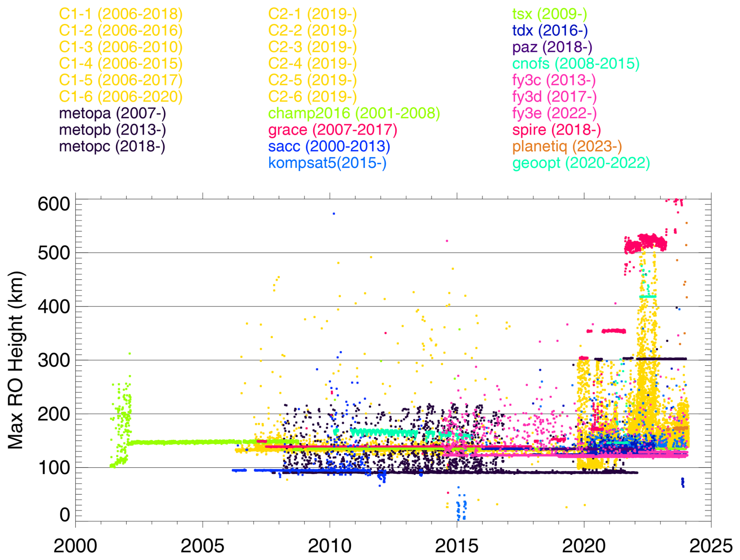This screenshot has height=560, width=740.
Task: Click the 2010 x-axis tick label
Action: (329, 546)
